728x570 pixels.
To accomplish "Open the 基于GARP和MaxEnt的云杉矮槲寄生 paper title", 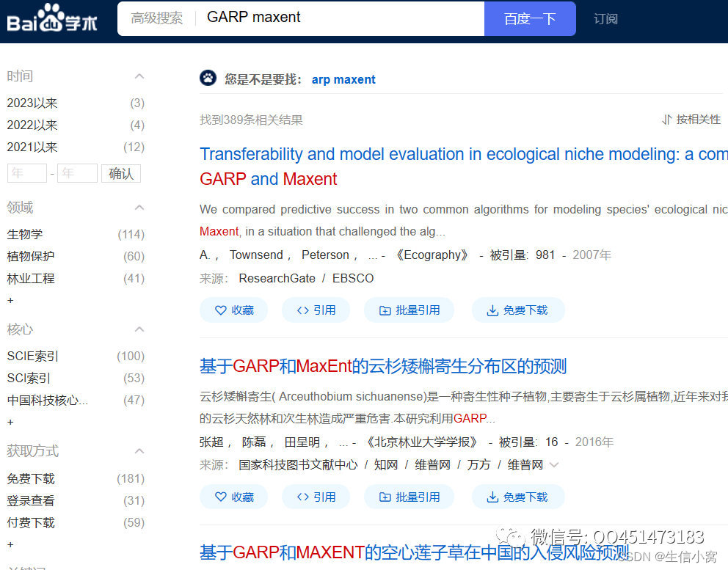I will [383, 366].
